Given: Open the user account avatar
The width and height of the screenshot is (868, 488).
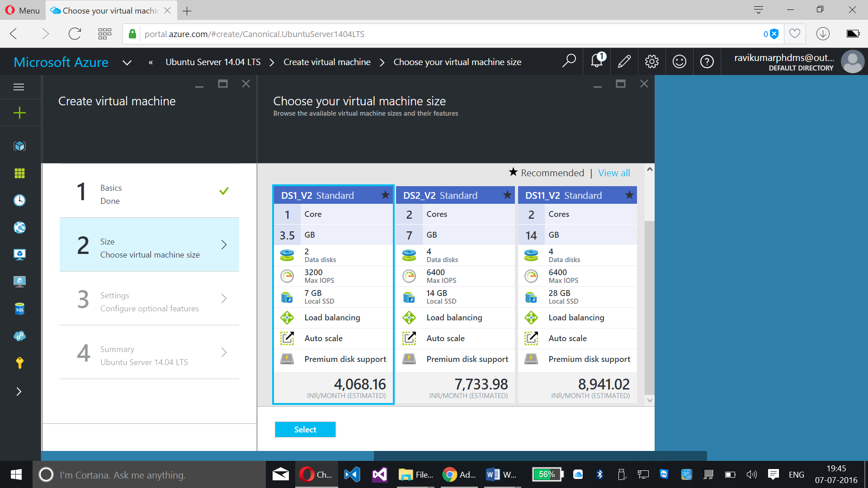Looking at the screenshot, I should click(x=853, y=61).
